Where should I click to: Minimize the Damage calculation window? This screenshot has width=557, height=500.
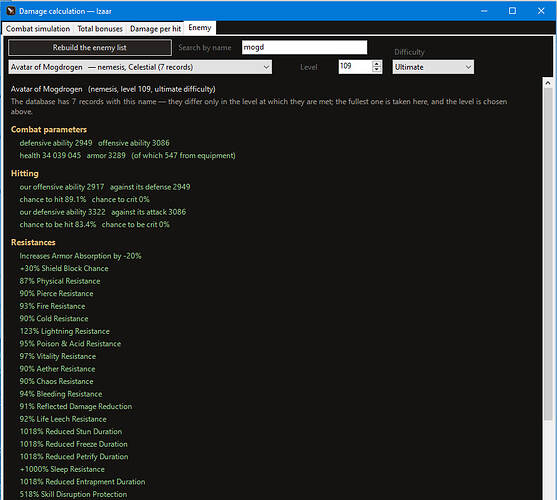pyautogui.click(x=484, y=11)
